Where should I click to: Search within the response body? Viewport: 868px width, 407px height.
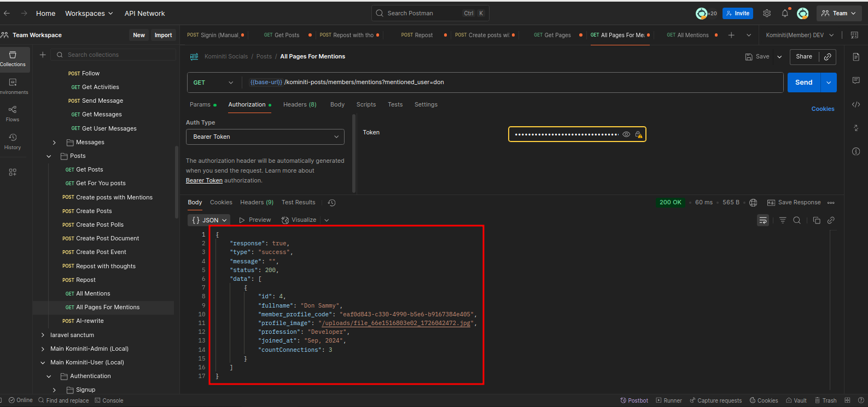point(797,220)
